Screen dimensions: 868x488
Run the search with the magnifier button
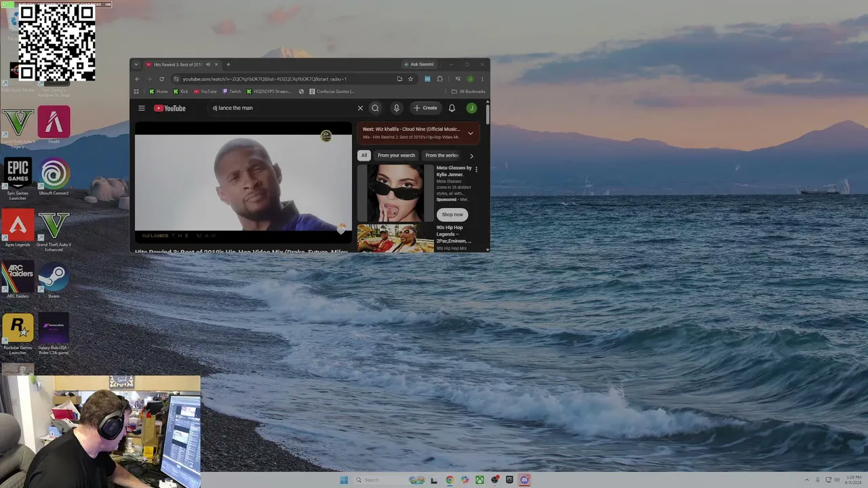coord(375,108)
